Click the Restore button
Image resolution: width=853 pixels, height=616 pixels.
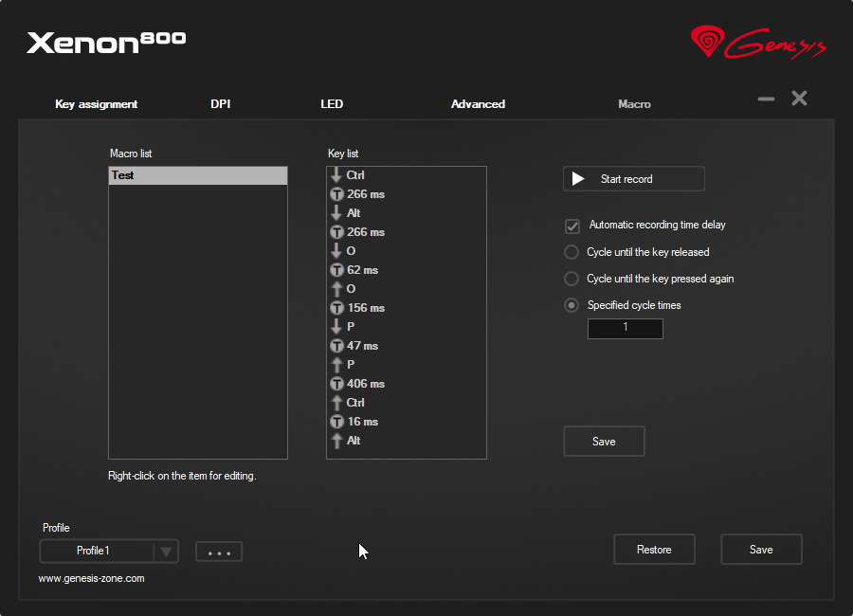(x=654, y=550)
